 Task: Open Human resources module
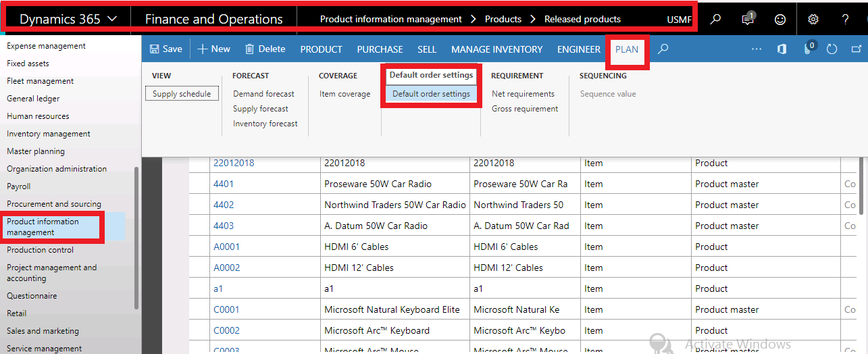[38, 116]
